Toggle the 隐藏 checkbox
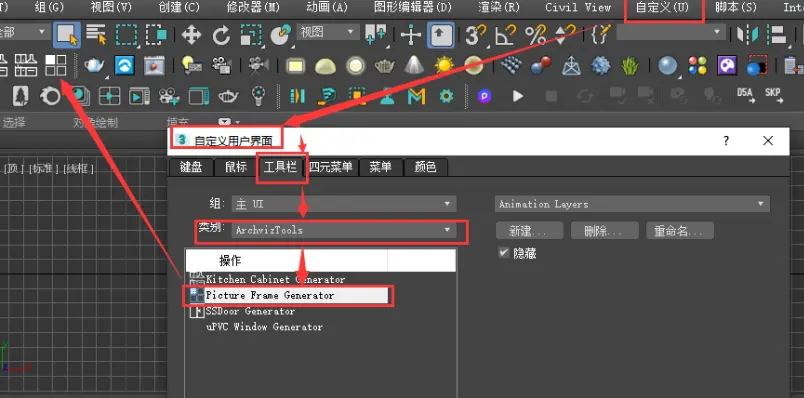This screenshot has height=398, width=804. [504, 253]
